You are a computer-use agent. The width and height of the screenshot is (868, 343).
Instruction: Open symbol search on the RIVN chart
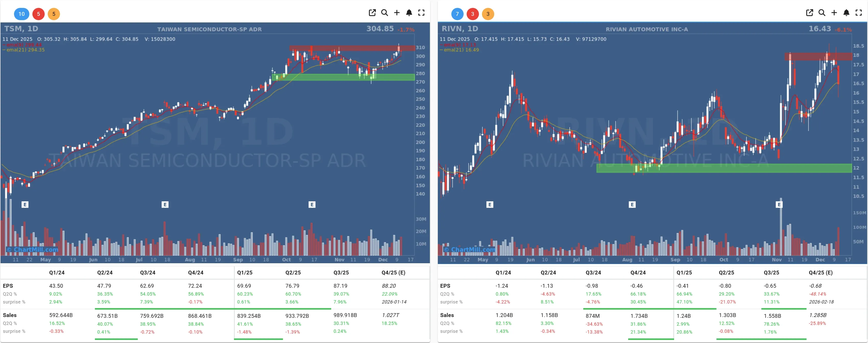822,13
